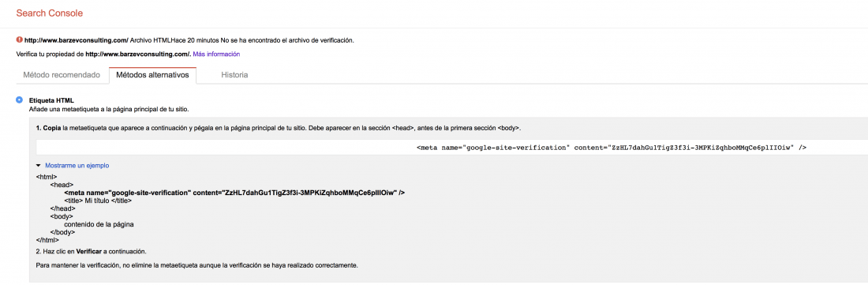
Task: Click the barzevconsulting URL in the error line
Action: [77, 40]
